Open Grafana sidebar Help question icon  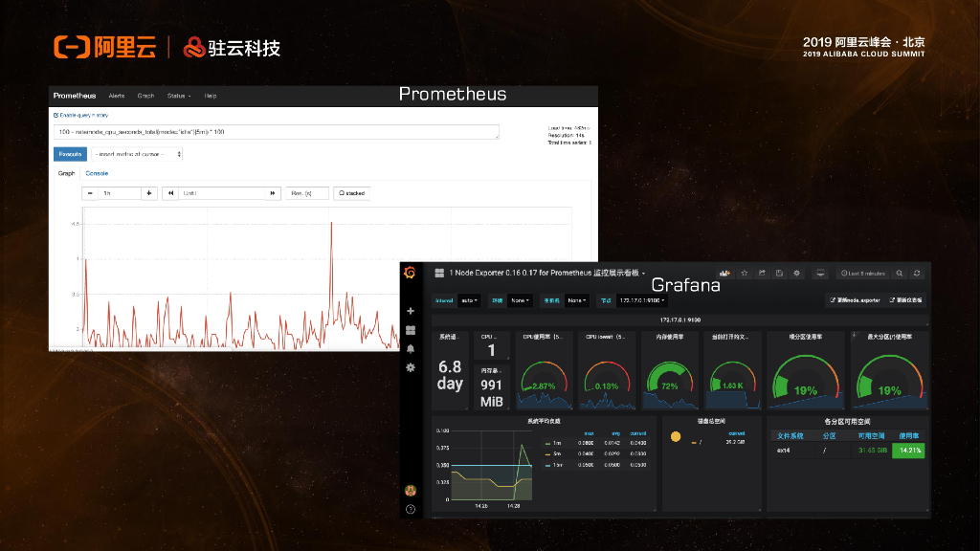pyautogui.click(x=411, y=509)
